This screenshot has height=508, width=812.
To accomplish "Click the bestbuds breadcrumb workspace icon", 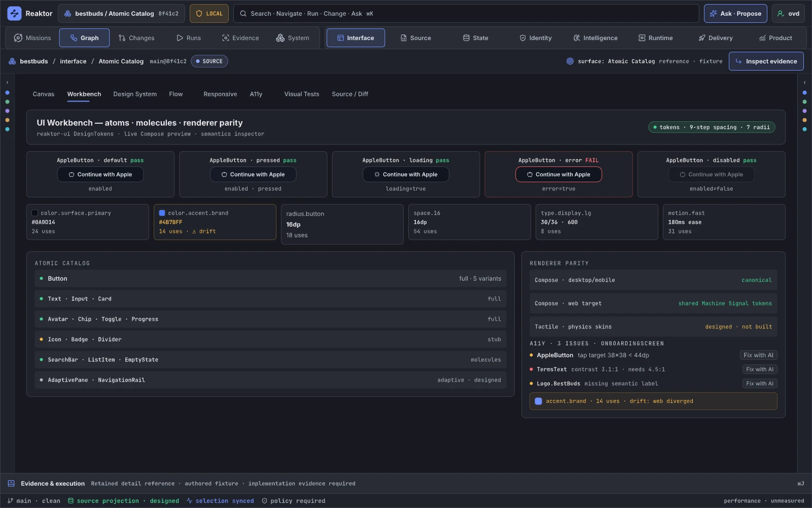I will coord(12,61).
